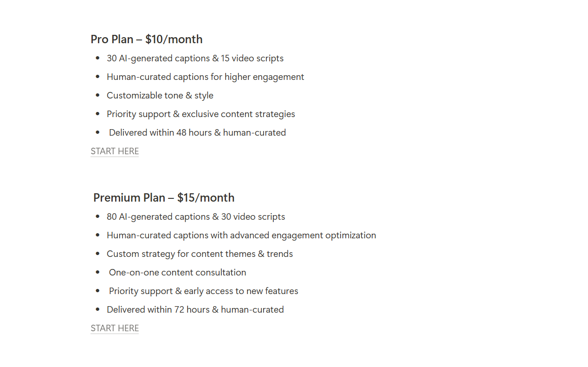Click 'Delivered within 72 hours' line
The image size is (588, 367).
(195, 310)
